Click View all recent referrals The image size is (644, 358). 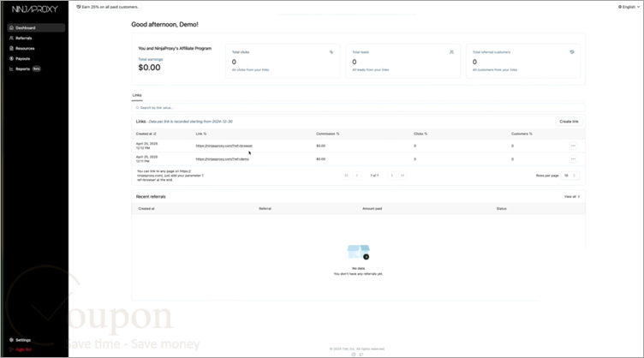(x=572, y=197)
